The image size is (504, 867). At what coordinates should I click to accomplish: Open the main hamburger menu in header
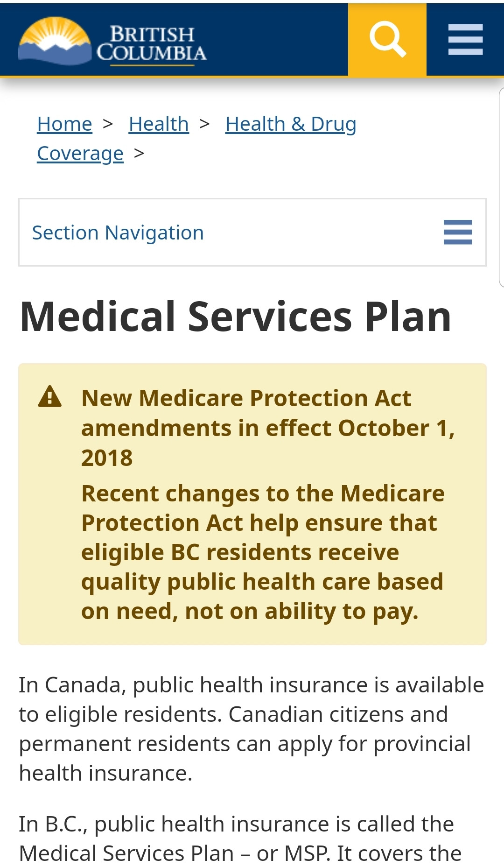click(x=465, y=40)
